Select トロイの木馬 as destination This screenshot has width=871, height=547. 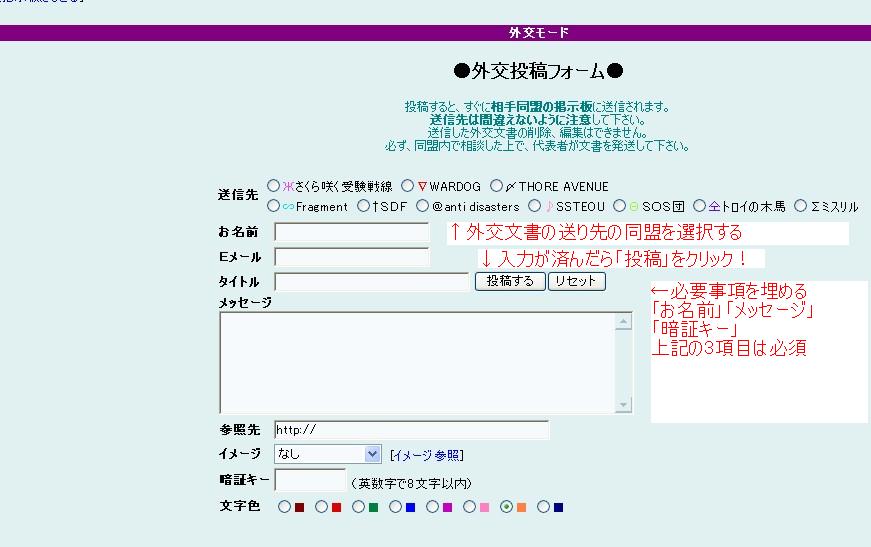[699, 206]
